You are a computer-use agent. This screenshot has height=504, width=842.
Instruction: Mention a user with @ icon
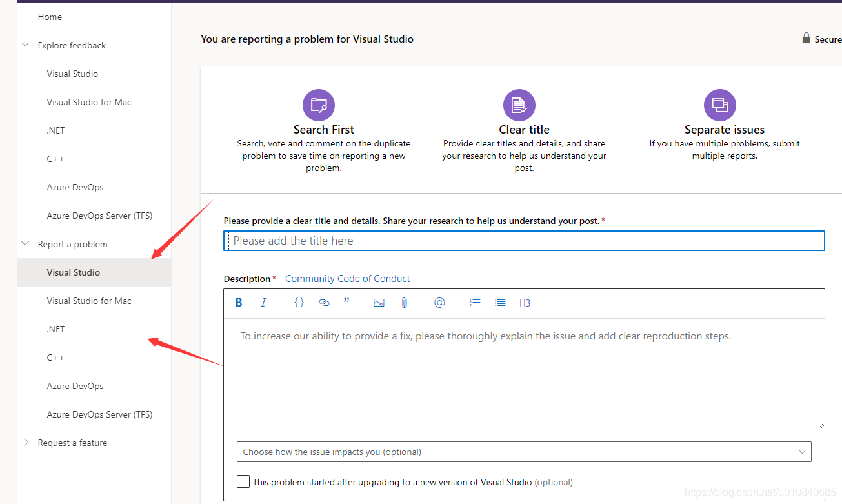[x=439, y=302]
